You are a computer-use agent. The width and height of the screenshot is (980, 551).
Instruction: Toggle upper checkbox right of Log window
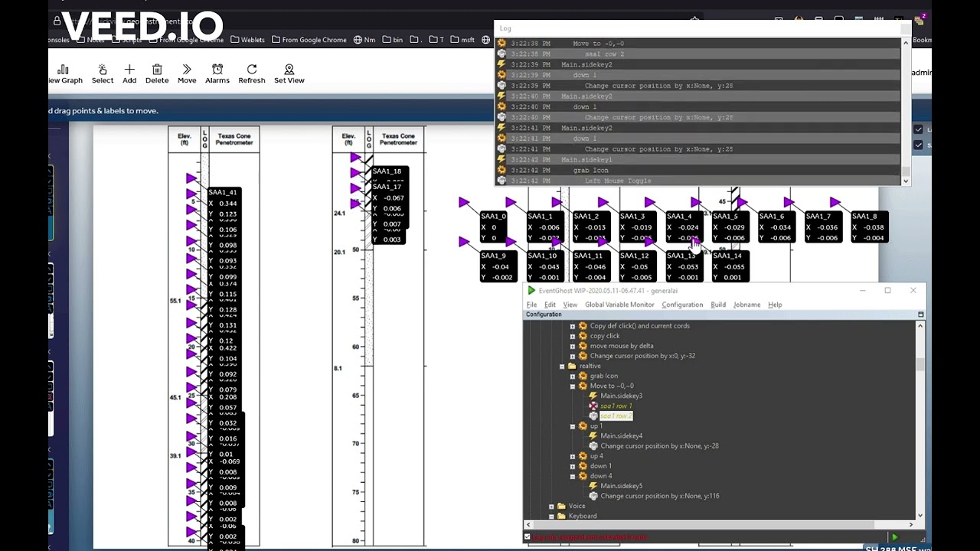(919, 129)
